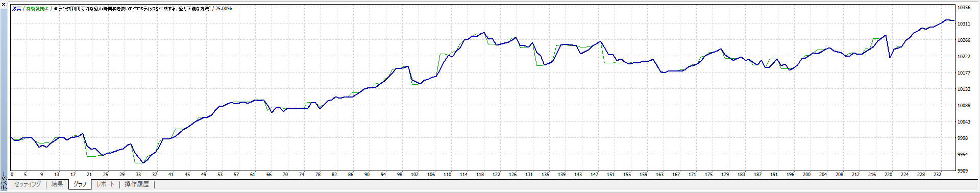Click trade number 33 on the horizontal axis
The image size is (980, 193).
pyautogui.click(x=138, y=175)
